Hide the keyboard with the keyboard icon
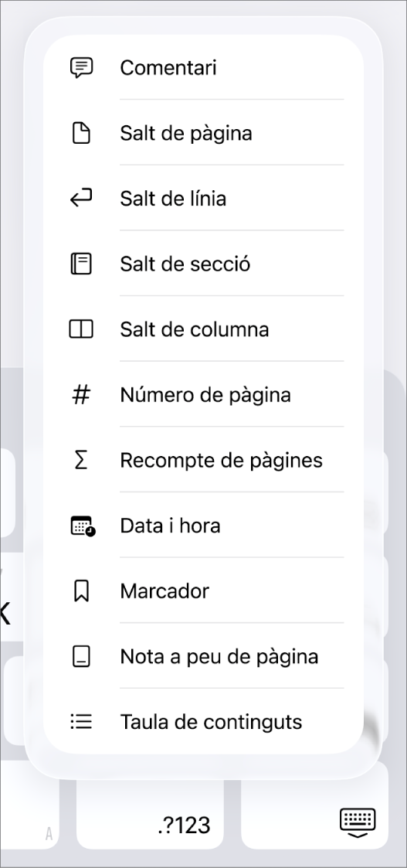This screenshot has width=407, height=868. point(358,822)
